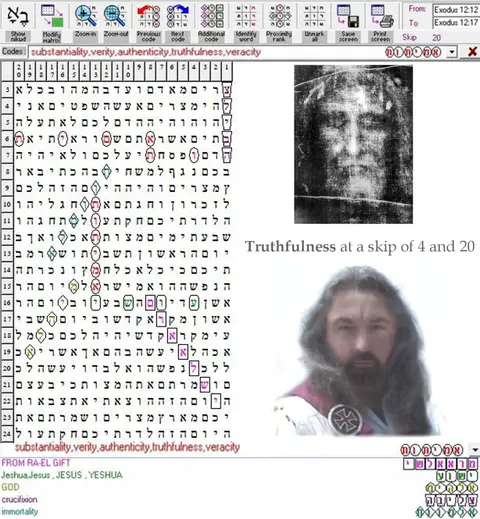
Task: Click row header number 24
Action: pos(7,434)
